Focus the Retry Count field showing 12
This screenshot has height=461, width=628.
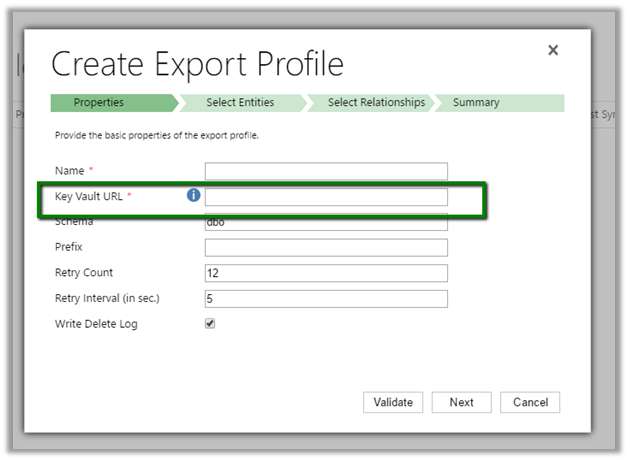click(x=326, y=273)
